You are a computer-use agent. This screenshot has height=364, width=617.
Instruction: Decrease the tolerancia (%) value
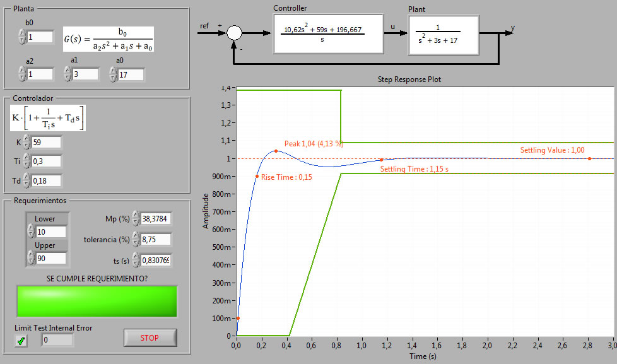pos(134,242)
